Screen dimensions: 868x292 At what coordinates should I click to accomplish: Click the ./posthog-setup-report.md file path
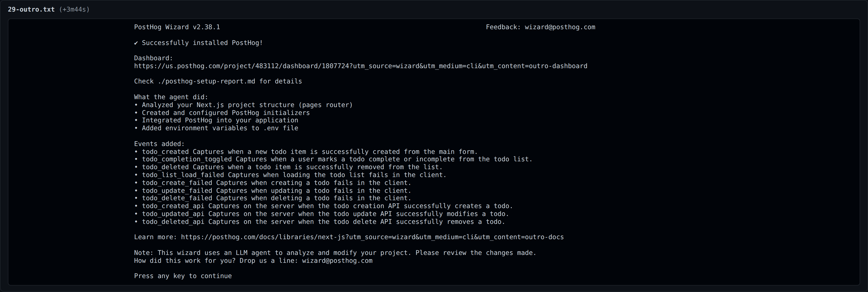(206, 82)
